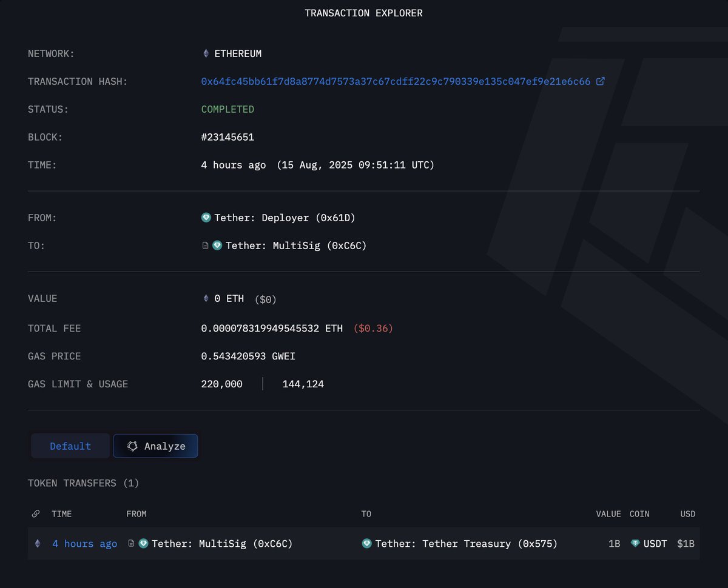
Task: Open Tether: MultiSig (0xC6C) in TO field
Action: (296, 246)
